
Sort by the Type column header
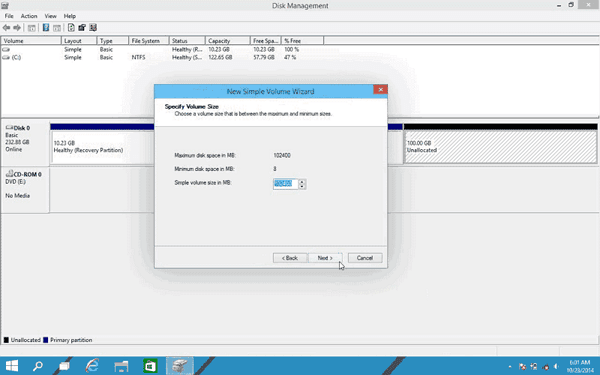(x=112, y=41)
